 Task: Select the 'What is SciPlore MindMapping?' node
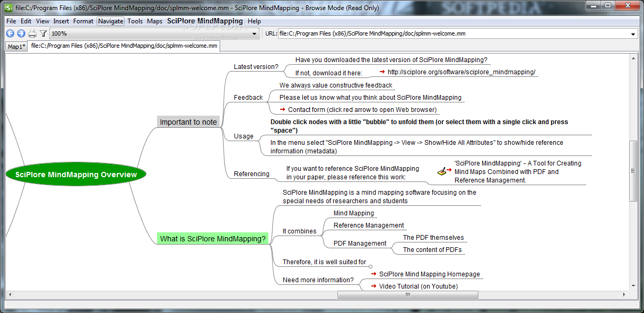[x=213, y=239]
